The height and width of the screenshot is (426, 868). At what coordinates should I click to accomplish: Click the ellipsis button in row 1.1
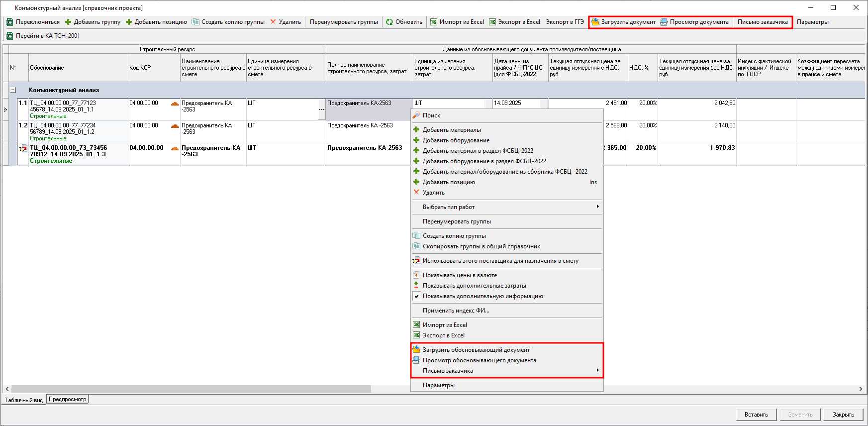pos(322,109)
